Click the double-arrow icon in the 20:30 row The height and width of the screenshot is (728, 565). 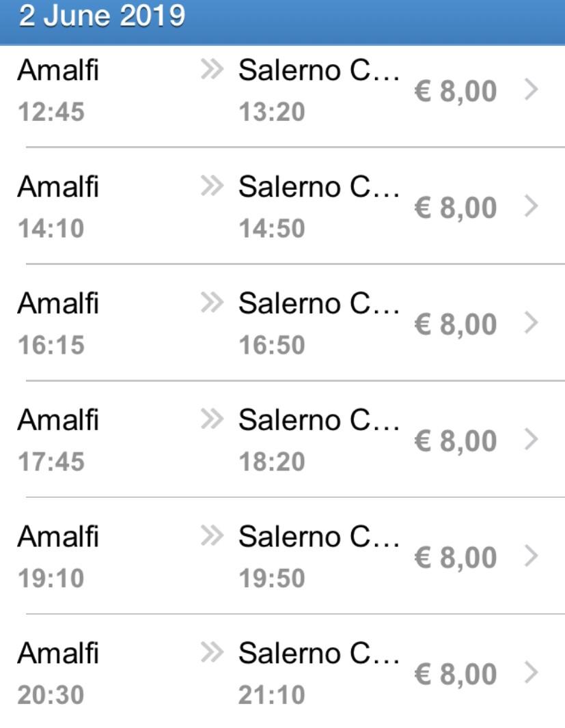point(212,654)
